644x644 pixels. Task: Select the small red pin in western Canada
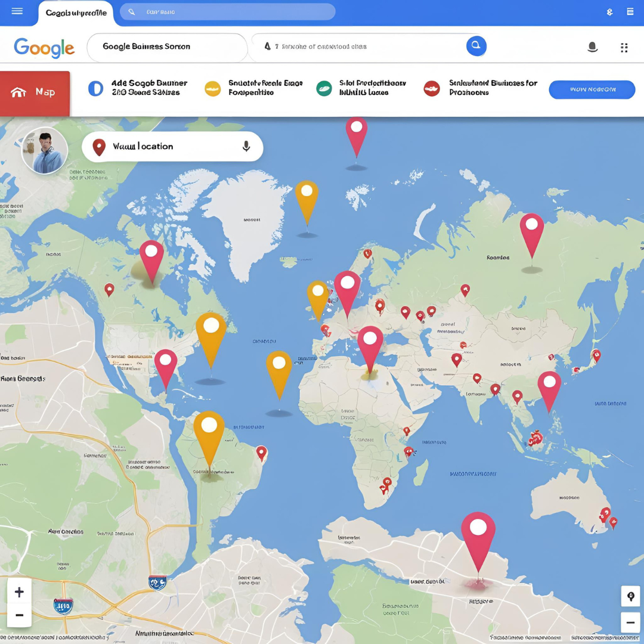pos(109,290)
